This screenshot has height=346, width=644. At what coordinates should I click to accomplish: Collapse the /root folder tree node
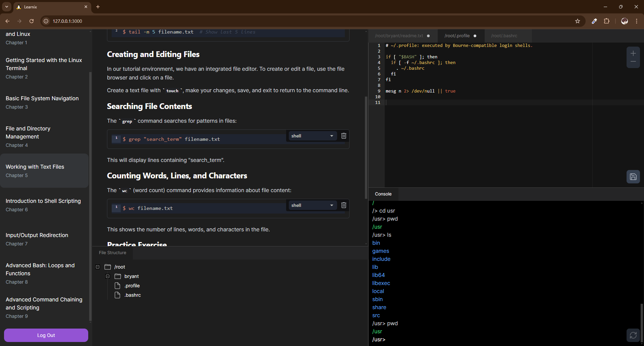(x=98, y=267)
